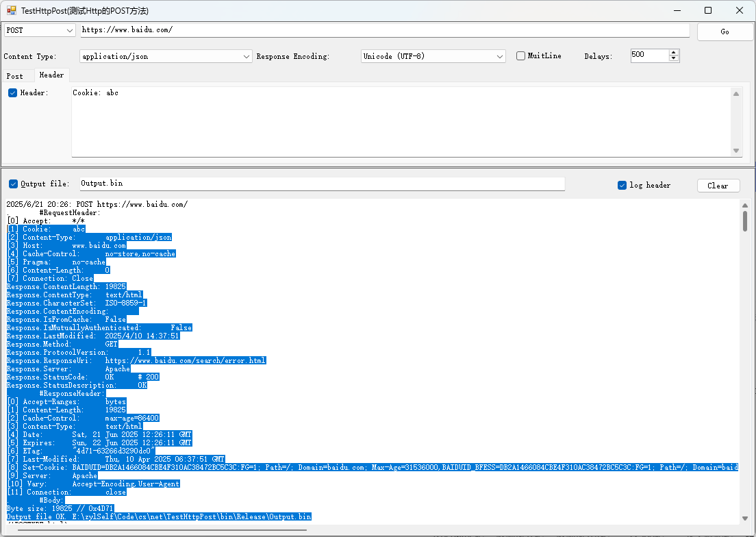Click the Clear button

[x=718, y=186]
